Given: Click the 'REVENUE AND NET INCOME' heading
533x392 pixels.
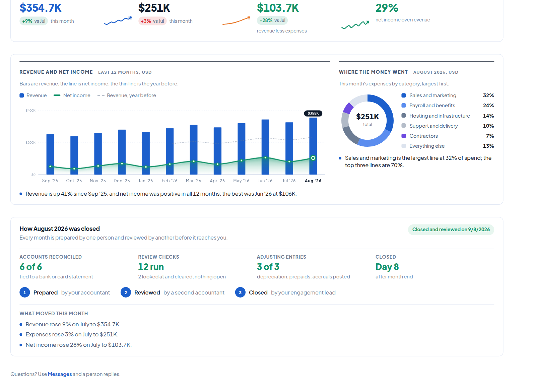Looking at the screenshot, I should pyautogui.click(x=56, y=72).
